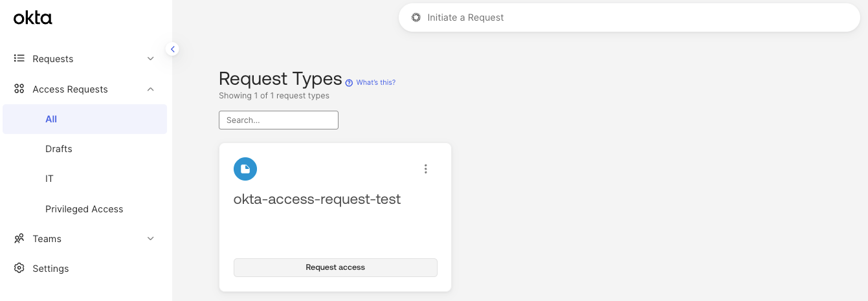Click the Okta logo
The height and width of the screenshot is (301, 868).
pyautogui.click(x=33, y=18)
